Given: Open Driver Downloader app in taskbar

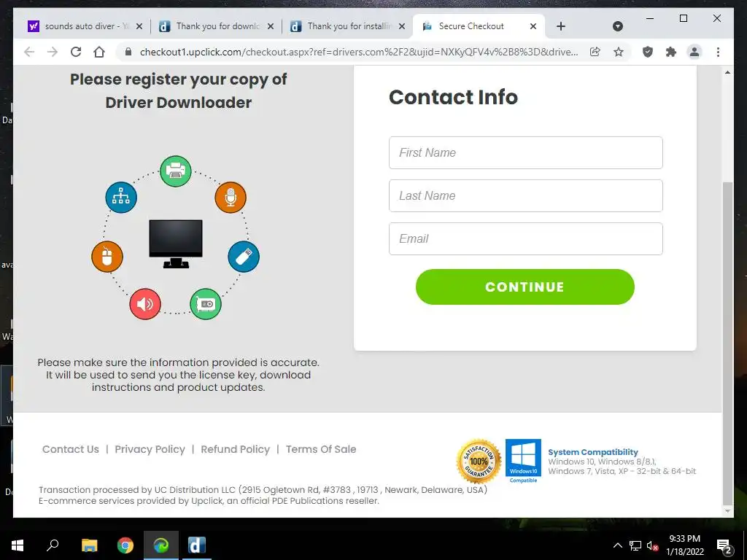Looking at the screenshot, I should pyautogui.click(x=197, y=545).
